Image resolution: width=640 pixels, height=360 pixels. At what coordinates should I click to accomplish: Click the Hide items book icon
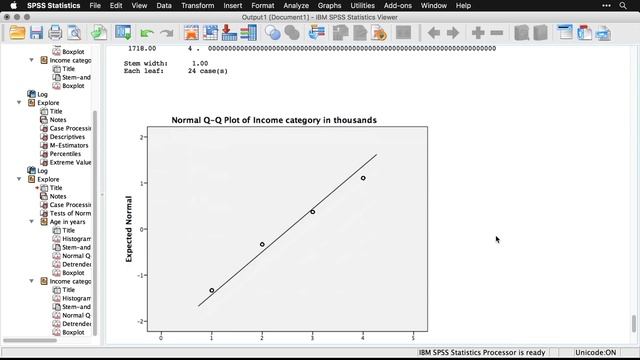pyautogui.click(x=540, y=33)
